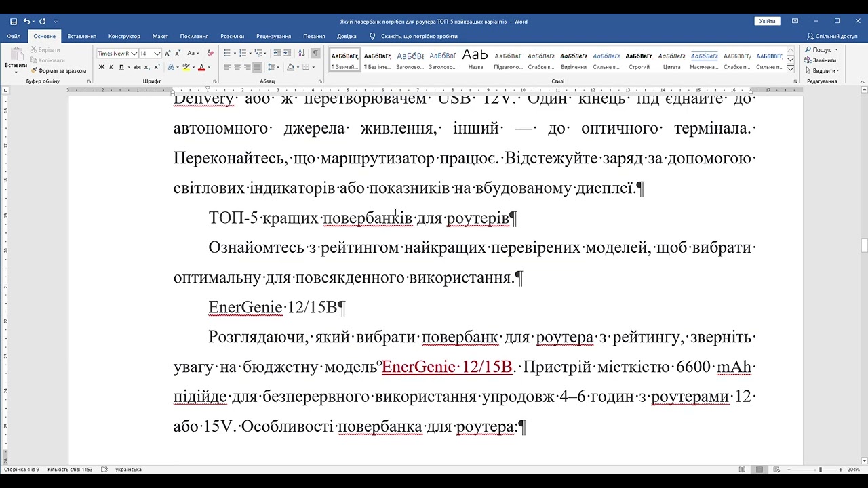Switch to Web Layout view icon
The width and height of the screenshot is (868, 488).
coord(776,469)
